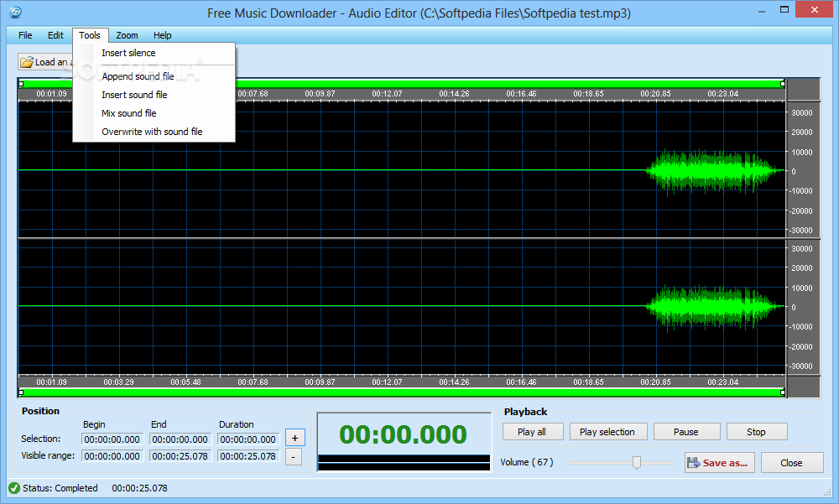Stop the audio playback
The height and width of the screenshot is (504, 839).
[757, 432]
